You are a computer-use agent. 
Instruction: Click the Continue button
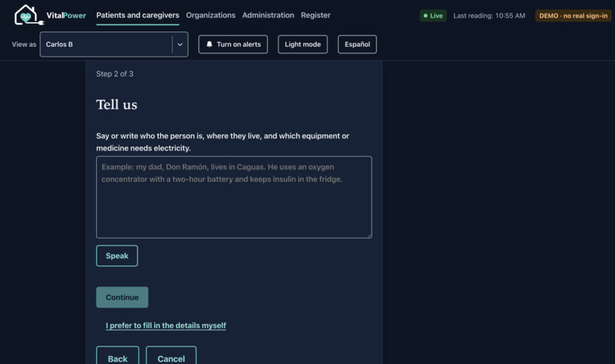click(122, 298)
